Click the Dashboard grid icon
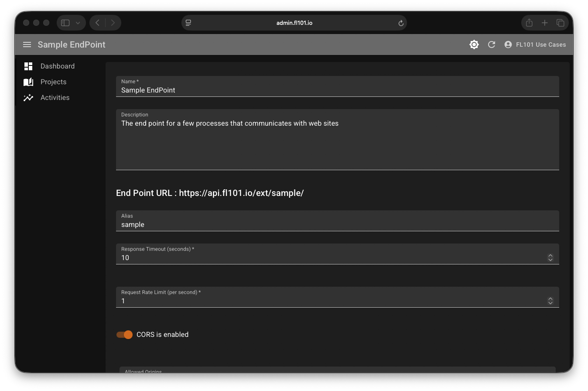Image resolution: width=588 pixels, height=391 pixels. [x=28, y=66]
